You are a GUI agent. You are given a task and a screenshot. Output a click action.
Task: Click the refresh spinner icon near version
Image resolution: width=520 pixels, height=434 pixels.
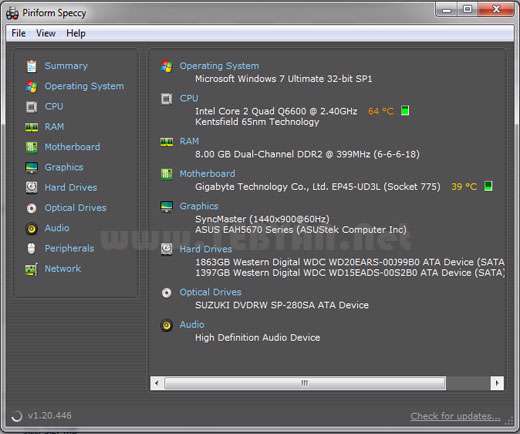pos(17,416)
